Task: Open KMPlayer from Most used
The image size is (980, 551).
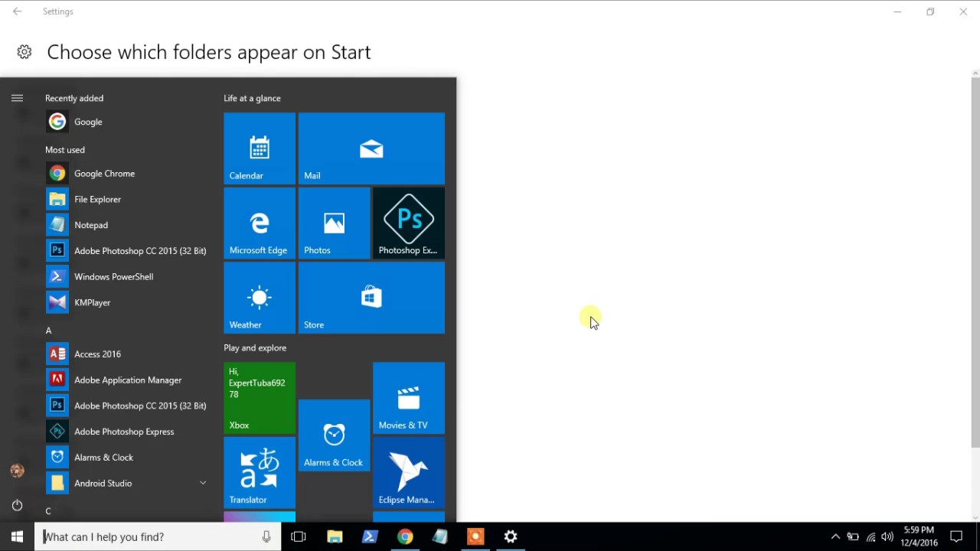Action: point(126,302)
